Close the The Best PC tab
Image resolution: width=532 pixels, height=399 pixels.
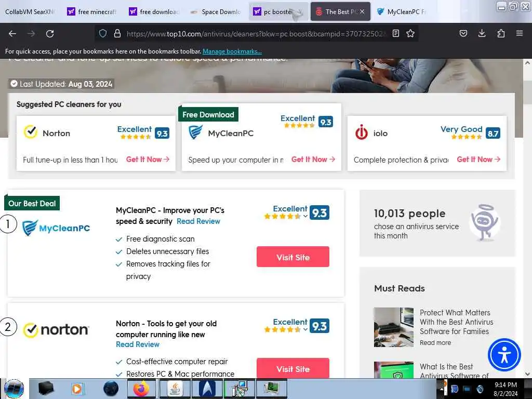point(362,11)
